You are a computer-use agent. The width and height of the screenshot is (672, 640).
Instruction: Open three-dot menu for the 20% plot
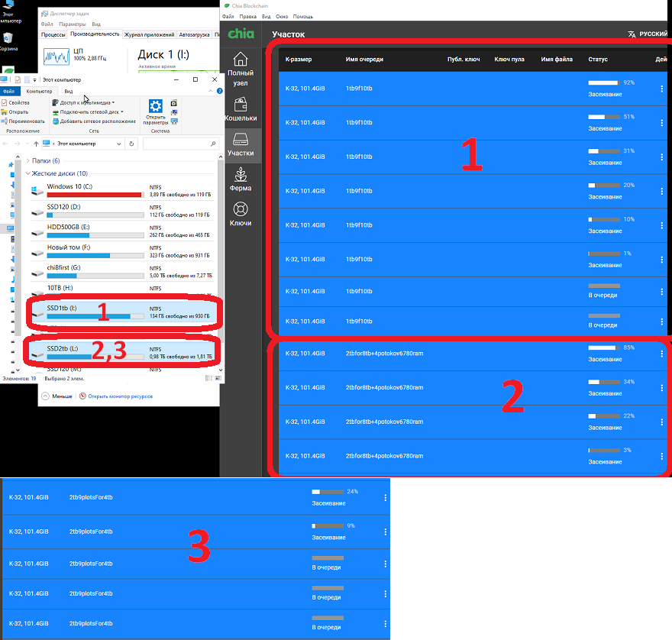click(x=662, y=191)
